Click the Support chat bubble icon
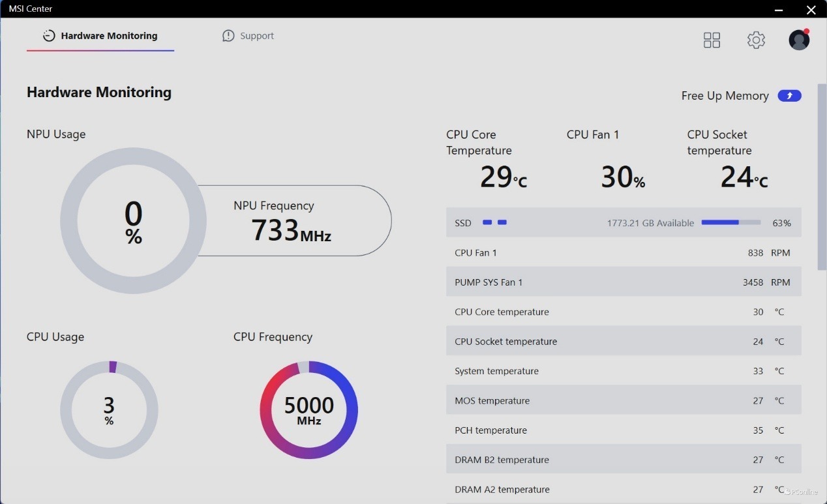Screen dimensions: 827x504 (228, 36)
